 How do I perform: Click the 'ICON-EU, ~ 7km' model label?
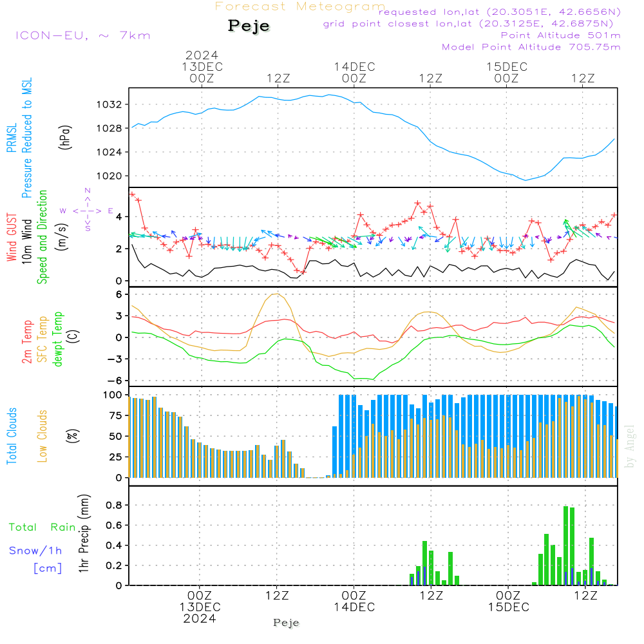tap(83, 35)
